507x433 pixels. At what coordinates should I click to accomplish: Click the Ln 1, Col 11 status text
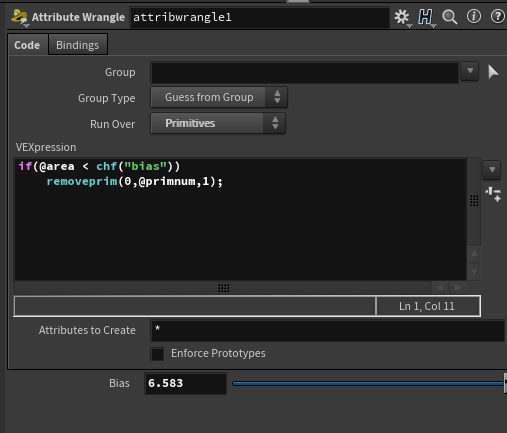[x=427, y=306]
